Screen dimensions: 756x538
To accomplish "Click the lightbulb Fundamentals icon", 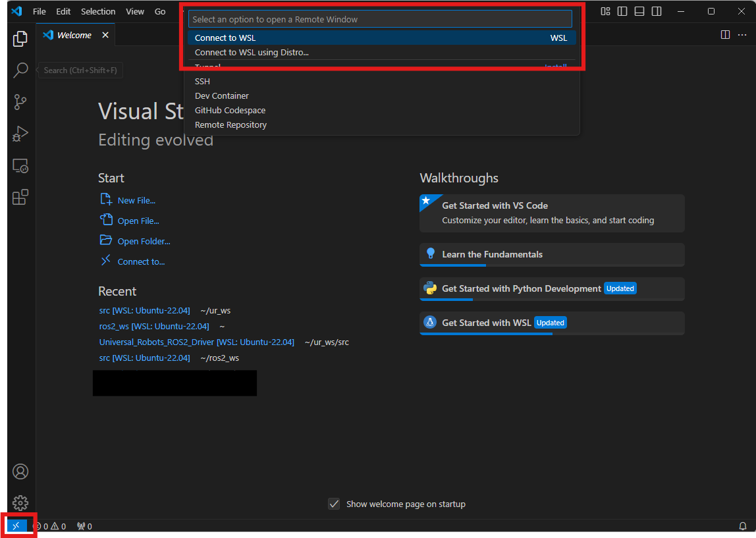I will coord(431,254).
